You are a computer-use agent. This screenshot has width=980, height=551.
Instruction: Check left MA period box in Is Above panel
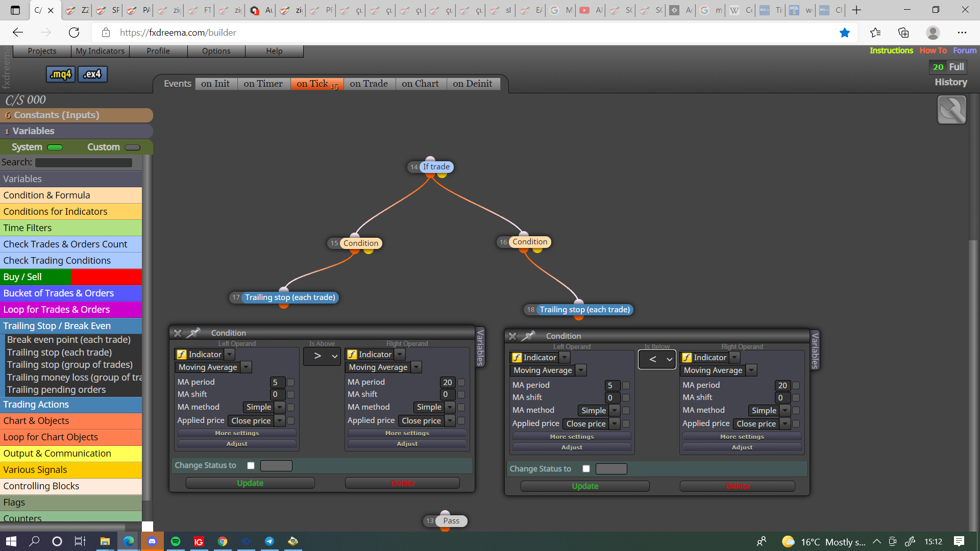coord(291,382)
